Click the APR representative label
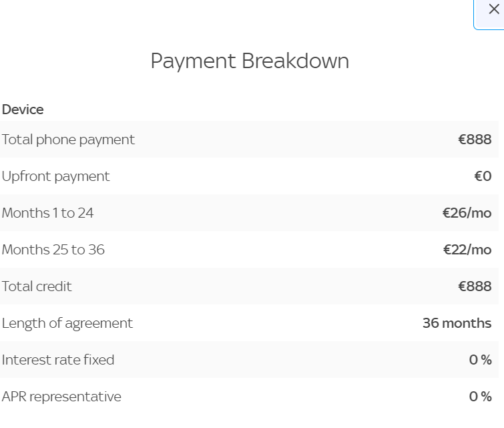Screen dimensions: 504x428 61,397
